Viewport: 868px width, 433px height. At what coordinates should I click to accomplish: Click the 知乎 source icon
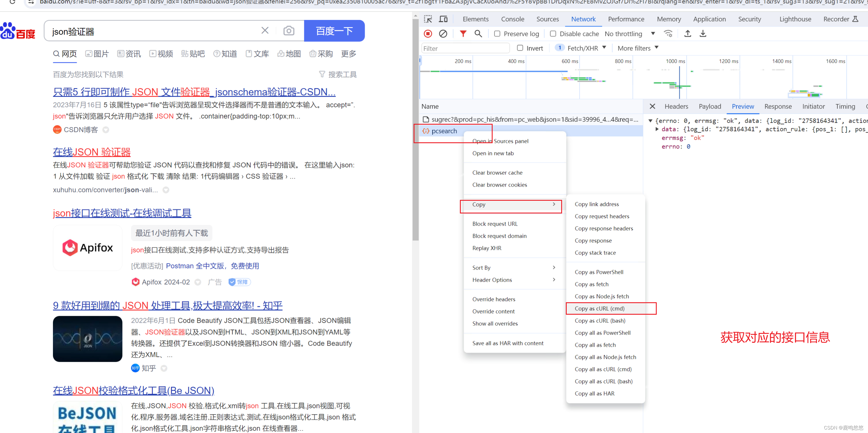[x=135, y=368]
